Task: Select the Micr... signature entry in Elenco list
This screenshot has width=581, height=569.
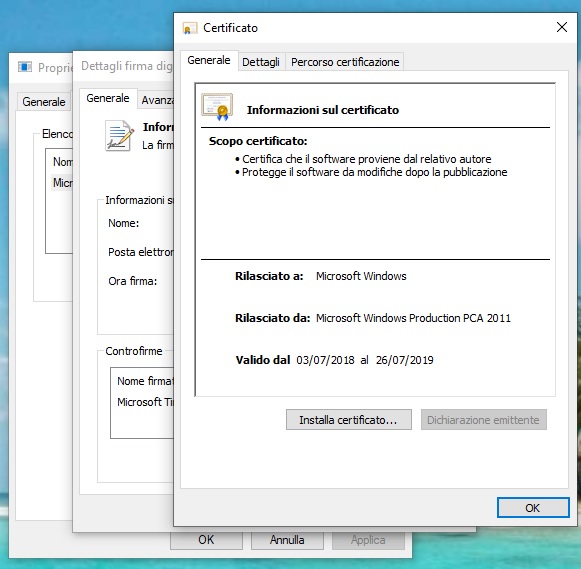Action: click(x=62, y=183)
